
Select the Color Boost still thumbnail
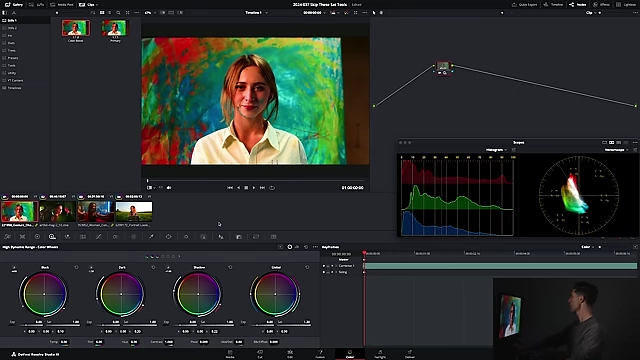click(x=76, y=28)
